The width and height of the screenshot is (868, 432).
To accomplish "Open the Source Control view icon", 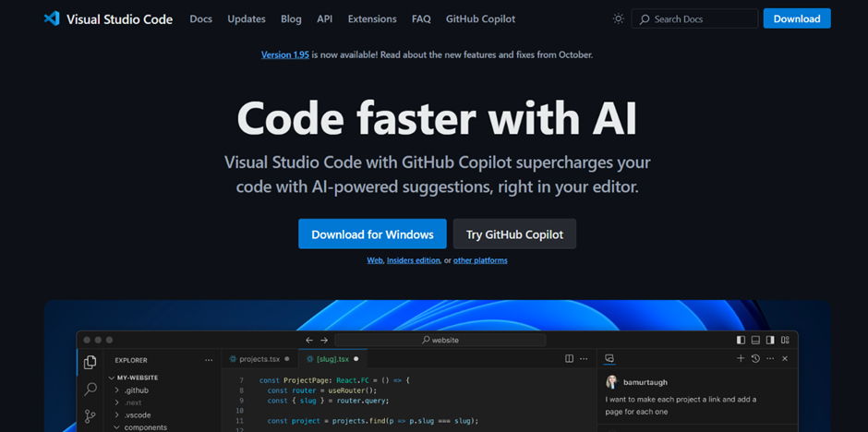I will coord(90,416).
